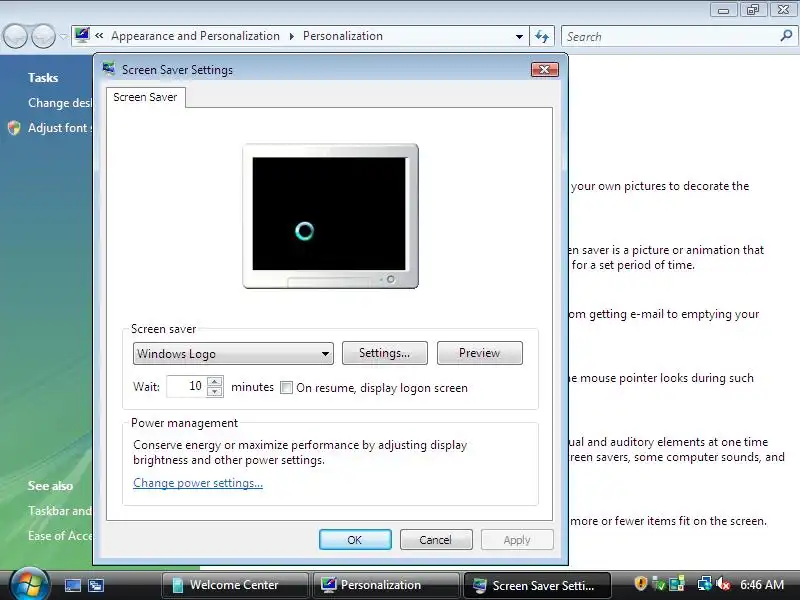This screenshot has height=600, width=800.
Task: Click the Personalization breadcrumb
Action: tap(343, 36)
